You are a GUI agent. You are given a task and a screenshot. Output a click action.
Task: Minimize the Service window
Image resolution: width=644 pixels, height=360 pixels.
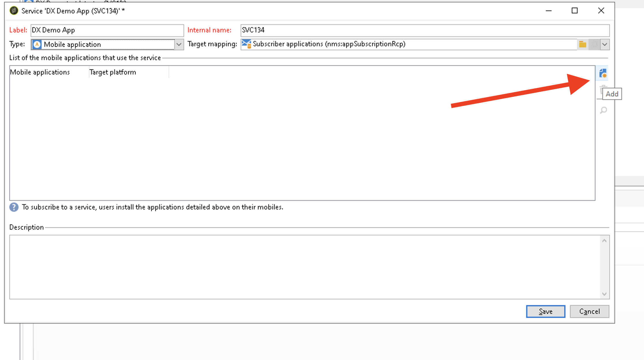[x=548, y=11]
